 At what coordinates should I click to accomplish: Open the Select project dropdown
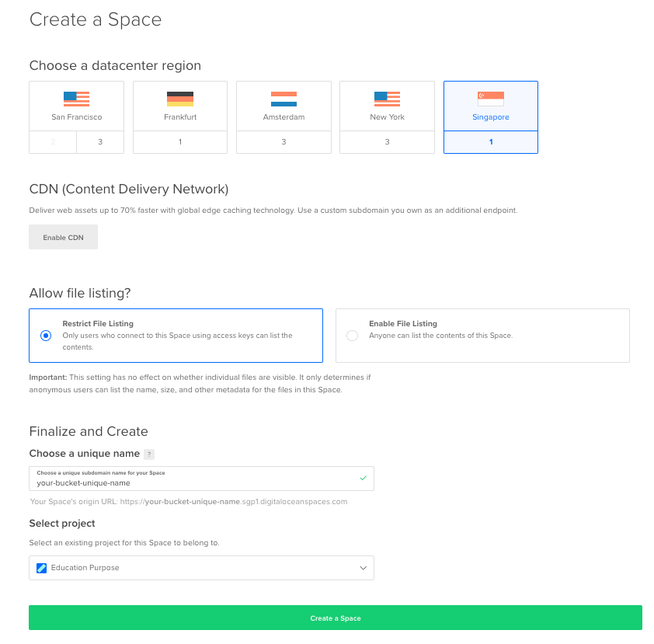click(201, 568)
